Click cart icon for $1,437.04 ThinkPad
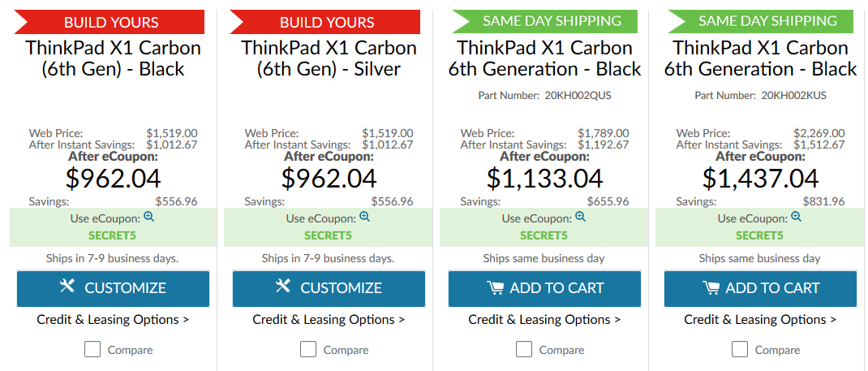868x371 pixels. click(x=711, y=288)
